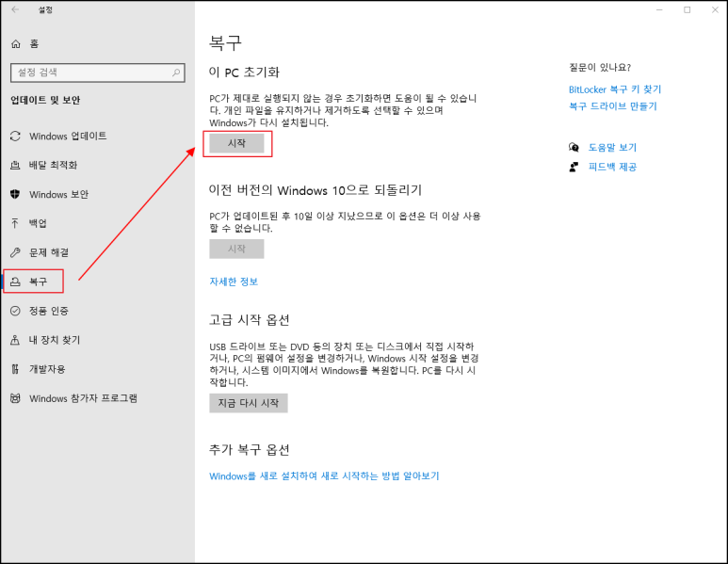The width and height of the screenshot is (728, 564).
Task: Click 시작 under 이 PC 초기화
Action: 236,143
